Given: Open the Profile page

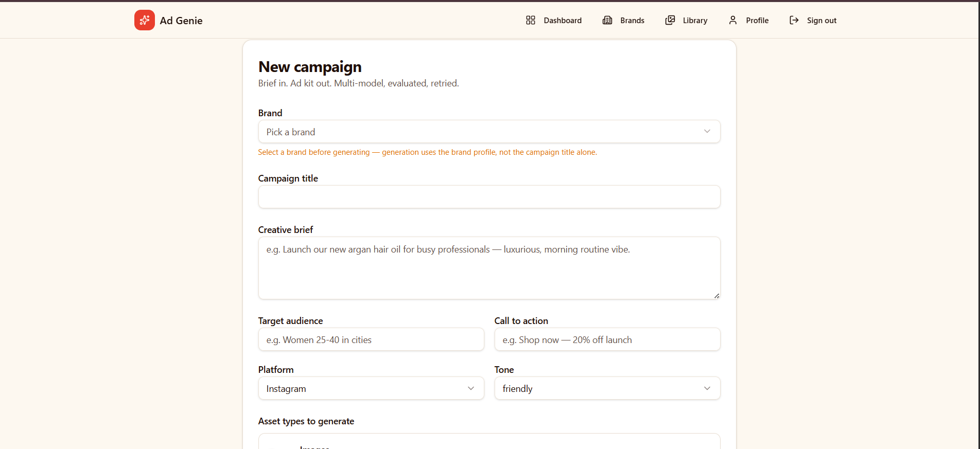Looking at the screenshot, I should click(748, 20).
